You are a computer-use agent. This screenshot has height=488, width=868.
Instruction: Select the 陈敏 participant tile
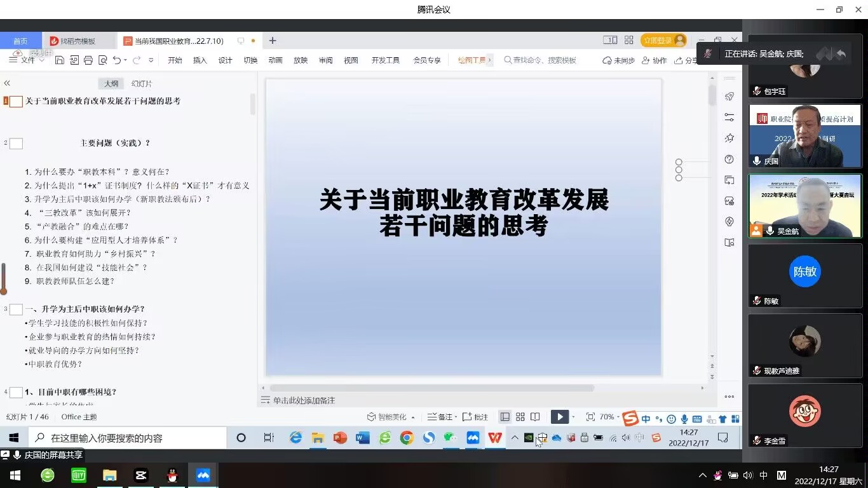[x=805, y=276]
